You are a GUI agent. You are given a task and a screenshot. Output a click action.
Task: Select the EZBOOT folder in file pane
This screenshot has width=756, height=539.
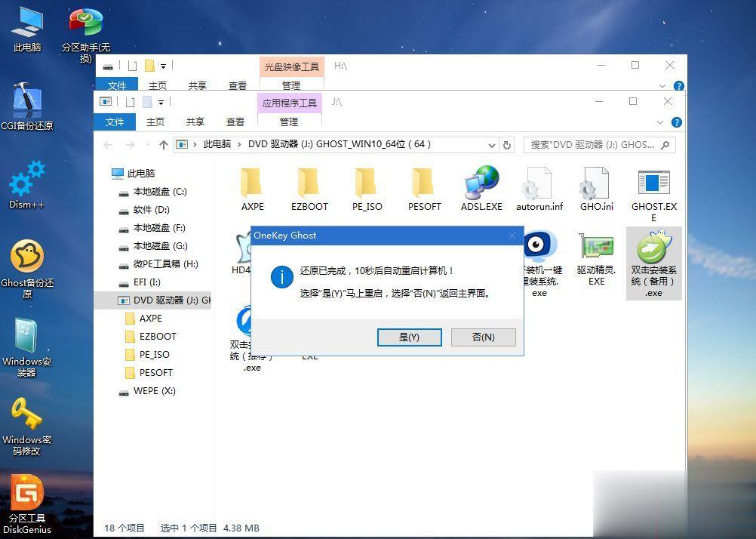[x=309, y=189]
